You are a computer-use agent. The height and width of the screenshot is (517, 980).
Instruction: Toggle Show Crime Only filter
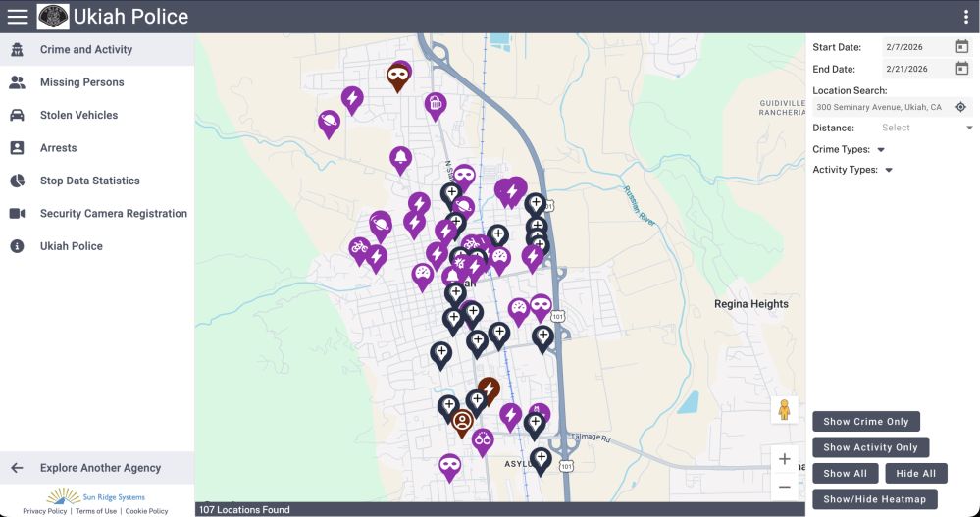click(x=865, y=422)
